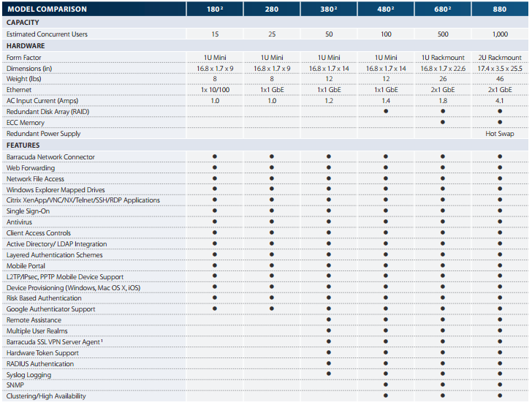
Task: Click the AC Input Current (Amps) label
Action: pos(42,101)
